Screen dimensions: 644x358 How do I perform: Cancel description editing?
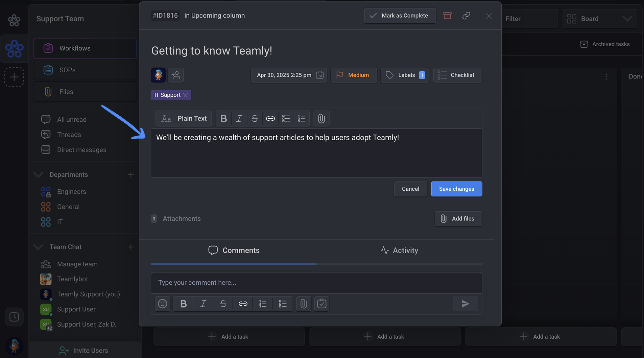pyautogui.click(x=410, y=189)
